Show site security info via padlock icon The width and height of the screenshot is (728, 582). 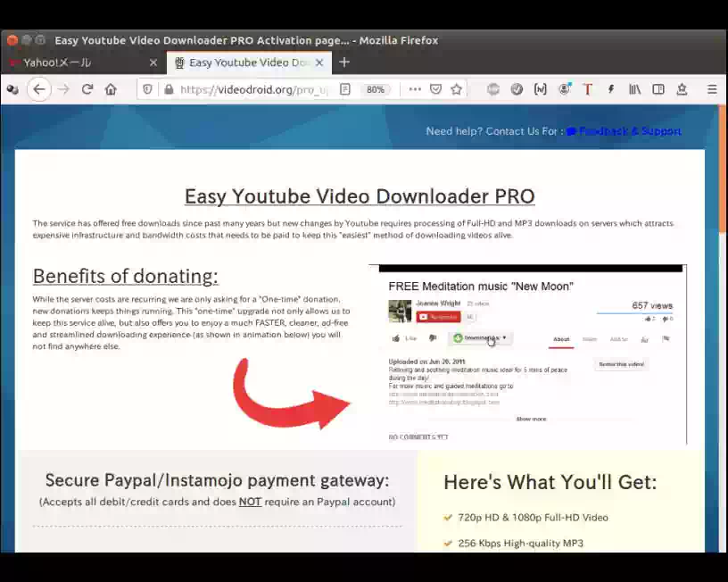click(169, 89)
